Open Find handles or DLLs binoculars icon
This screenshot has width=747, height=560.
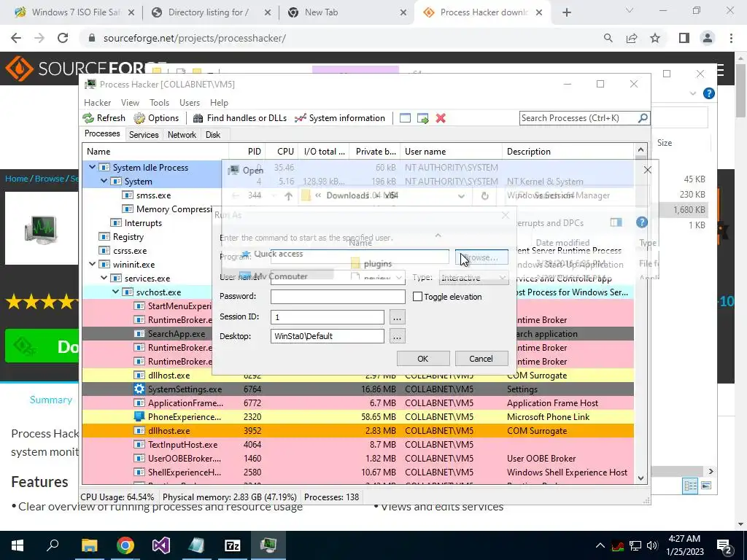pos(198,118)
